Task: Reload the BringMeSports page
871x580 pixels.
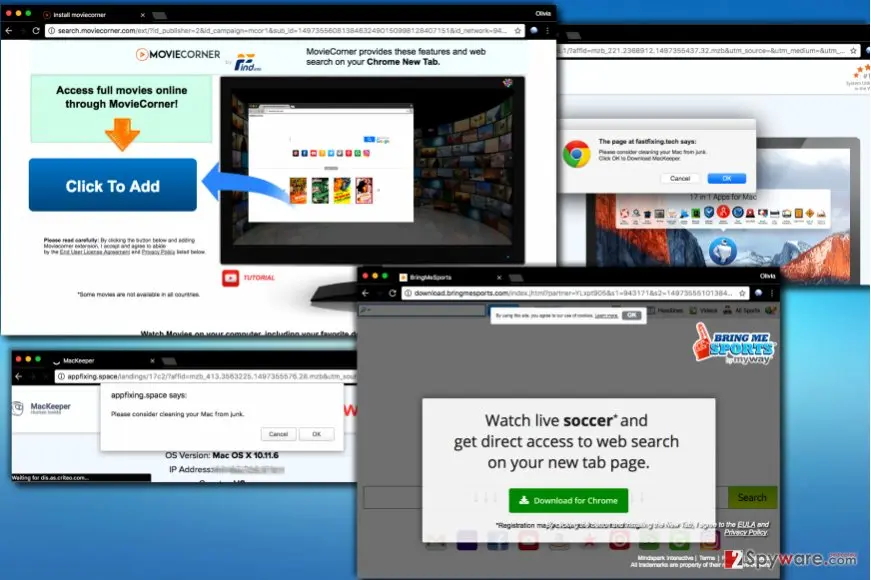Action: (x=392, y=293)
